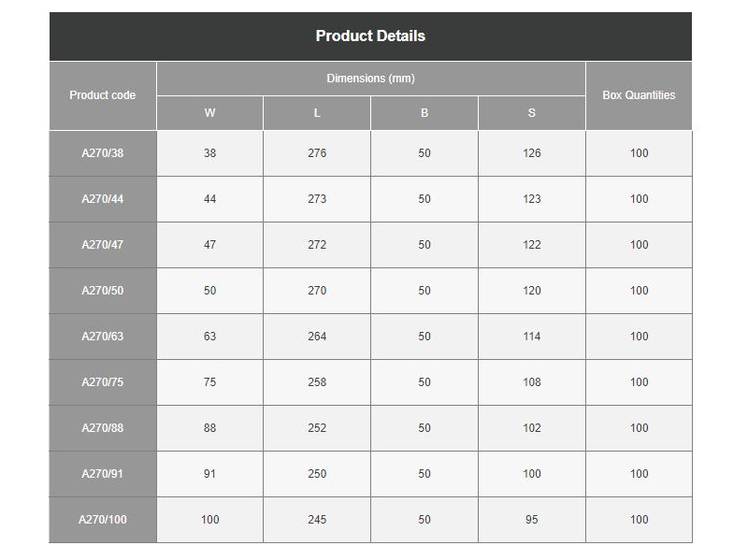This screenshot has height=560, width=748.
Task: Click the A270/88 product code cell
Action: pos(103,428)
